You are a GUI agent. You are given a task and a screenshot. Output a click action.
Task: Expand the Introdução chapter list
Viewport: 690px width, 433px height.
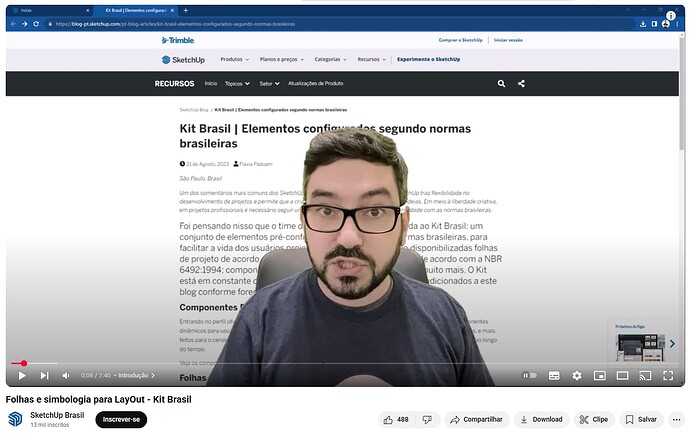pyautogui.click(x=136, y=375)
